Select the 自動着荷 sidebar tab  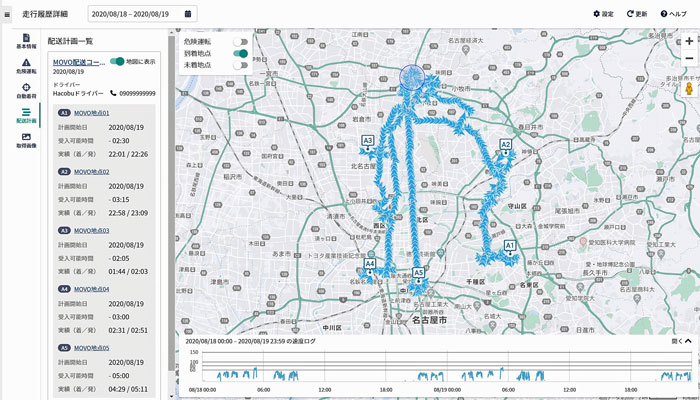coord(26,90)
